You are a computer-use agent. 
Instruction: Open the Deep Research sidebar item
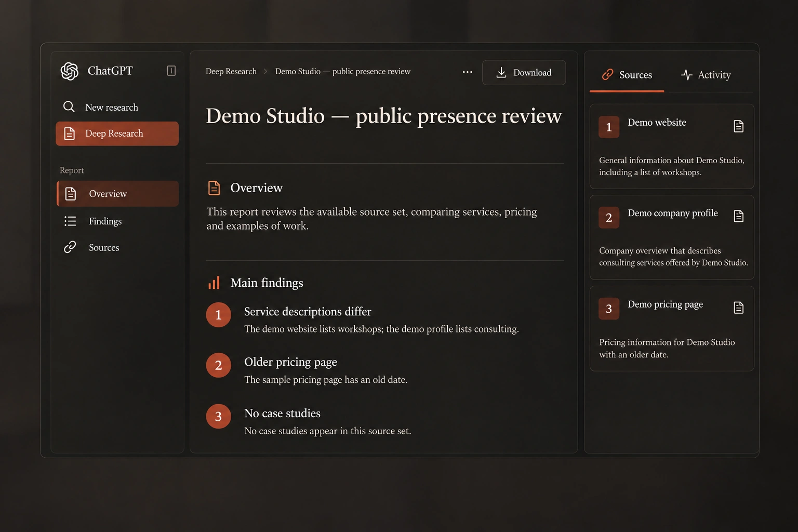point(117,134)
